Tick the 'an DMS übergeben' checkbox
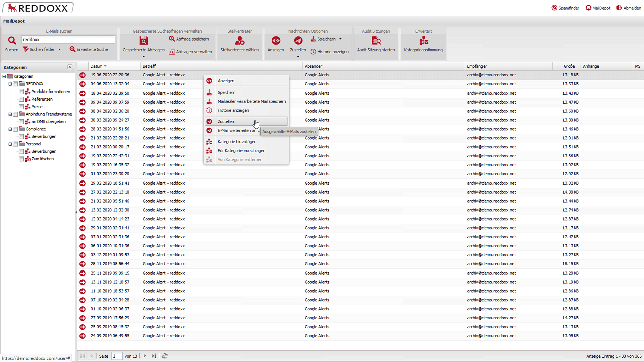This screenshot has width=644, height=362. [x=21, y=122]
